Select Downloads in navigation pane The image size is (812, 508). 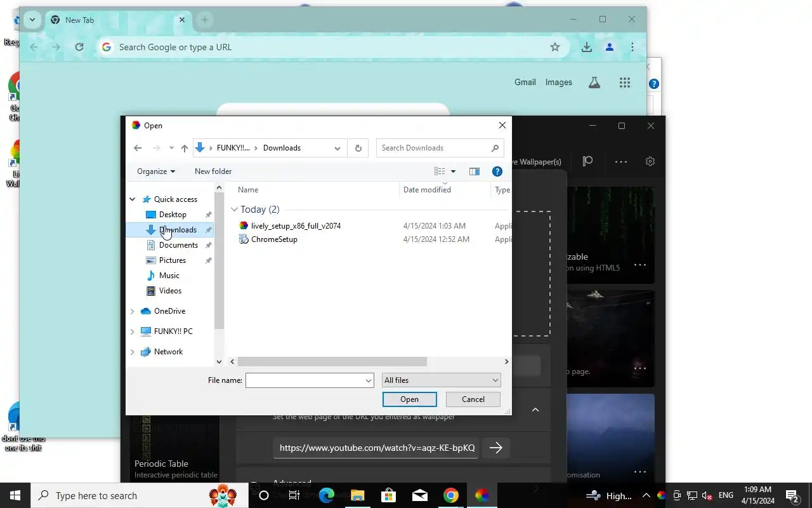(170, 230)
